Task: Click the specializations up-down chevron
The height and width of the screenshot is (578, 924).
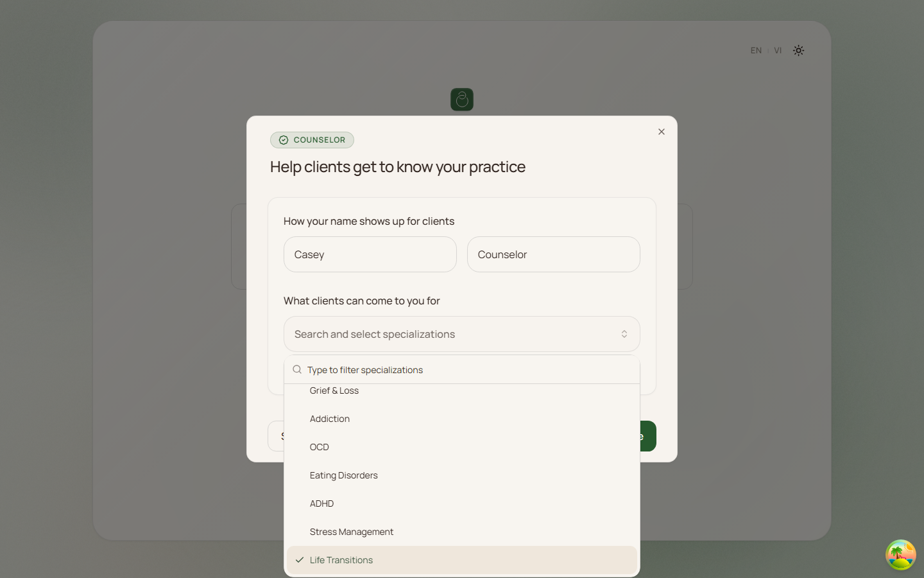Action: click(624, 334)
